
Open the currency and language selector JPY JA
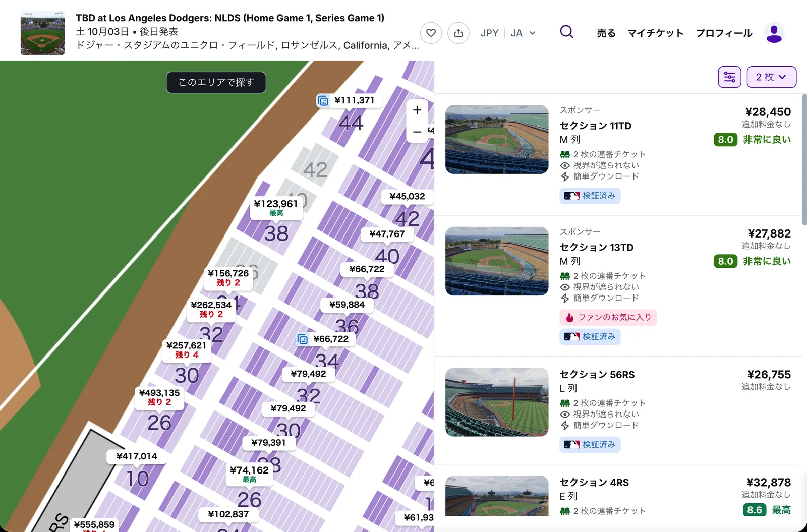pos(507,33)
